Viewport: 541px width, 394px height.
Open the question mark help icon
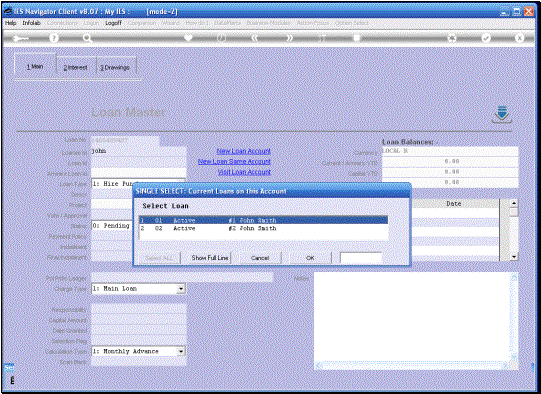(54, 38)
